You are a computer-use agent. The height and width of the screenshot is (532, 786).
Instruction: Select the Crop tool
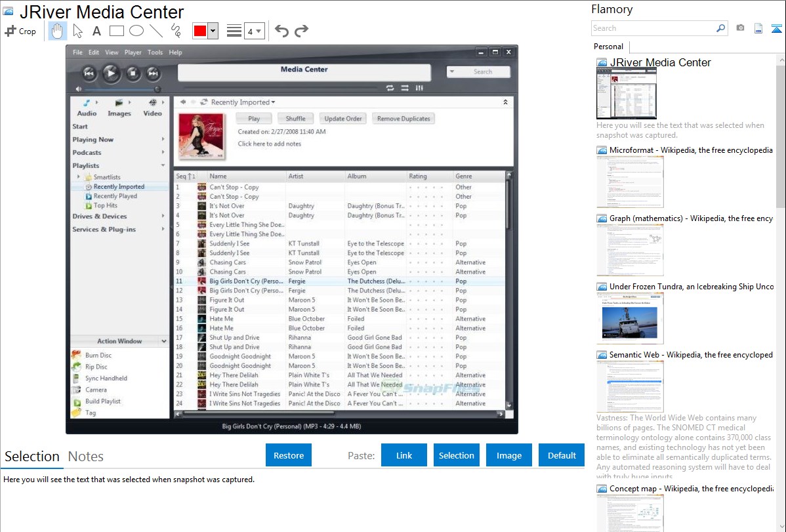pos(20,31)
